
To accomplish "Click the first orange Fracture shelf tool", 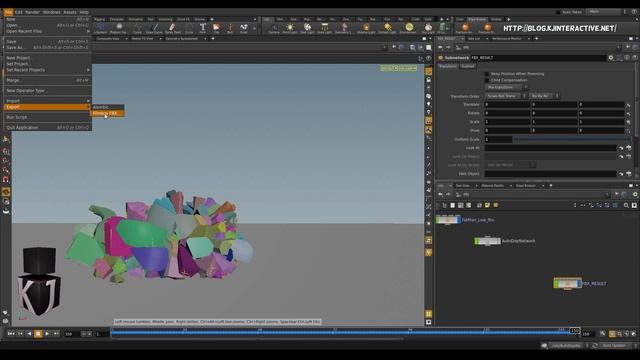I will coord(465,28).
